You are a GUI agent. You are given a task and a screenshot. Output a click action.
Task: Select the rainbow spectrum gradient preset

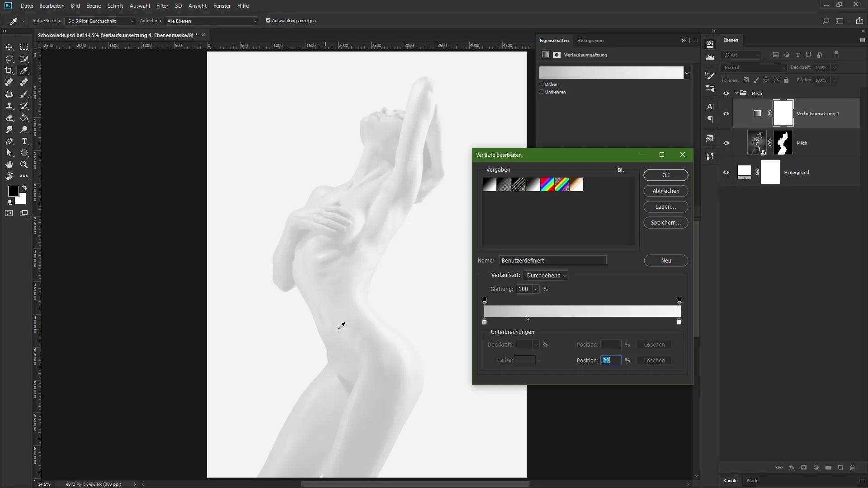click(547, 184)
